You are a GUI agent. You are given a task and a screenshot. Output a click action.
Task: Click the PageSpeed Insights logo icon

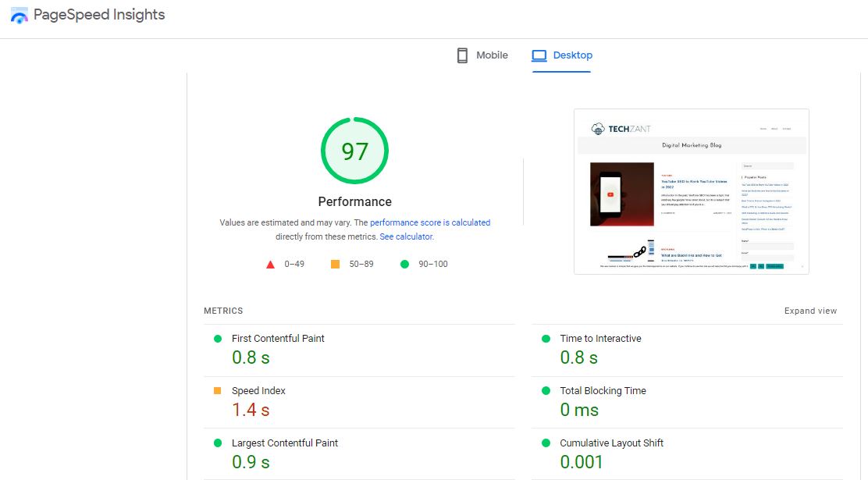click(20, 16)
